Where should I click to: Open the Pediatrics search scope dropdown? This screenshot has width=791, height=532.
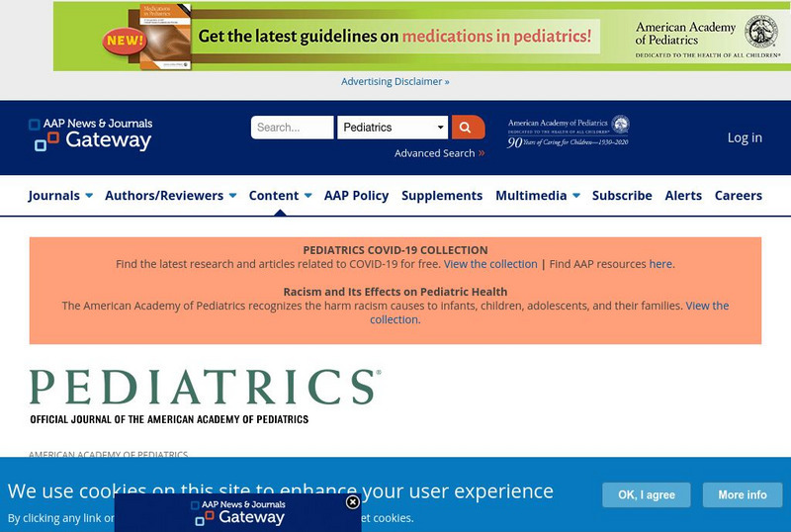(393, 128)
